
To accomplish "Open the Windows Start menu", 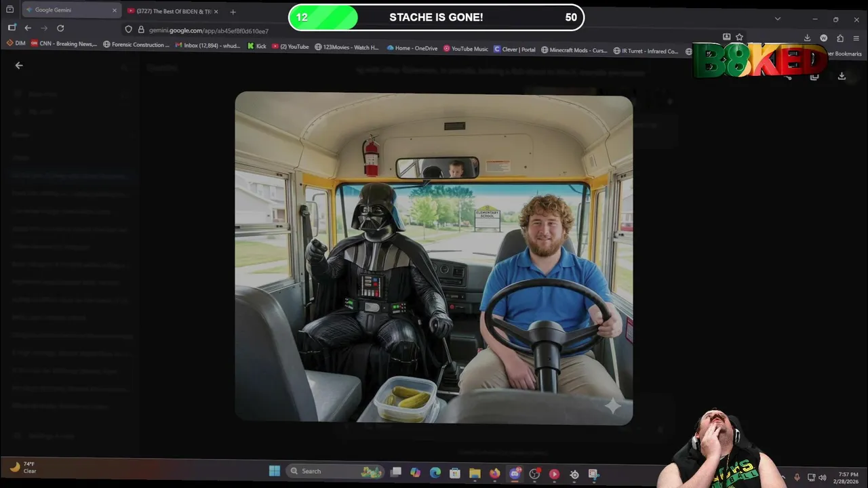I will (275, 471).
